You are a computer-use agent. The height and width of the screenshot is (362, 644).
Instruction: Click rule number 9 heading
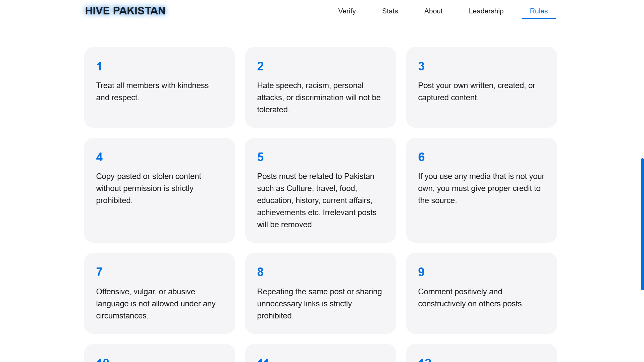421,272
